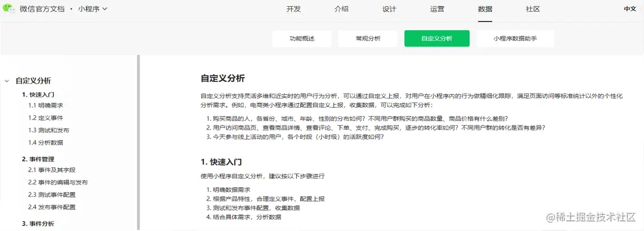Go to sidebar item 3. 事件分析
The height and width of the screenshot is (231, 644).
click(x=38, y=224)
